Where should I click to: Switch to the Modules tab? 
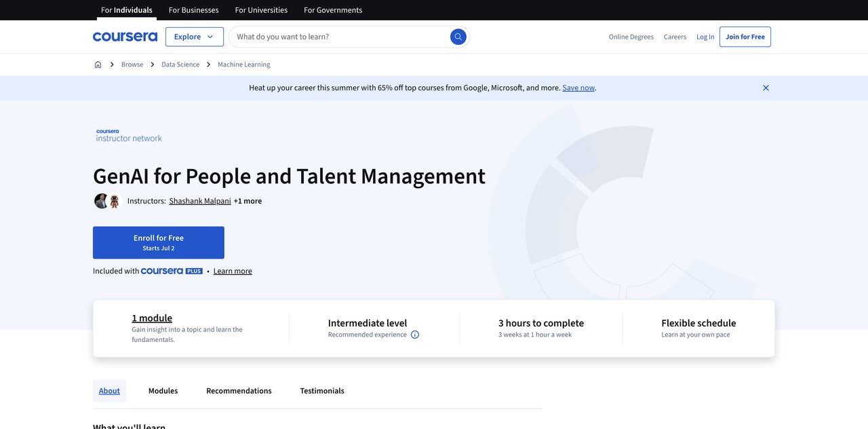(x=163, y=391)
